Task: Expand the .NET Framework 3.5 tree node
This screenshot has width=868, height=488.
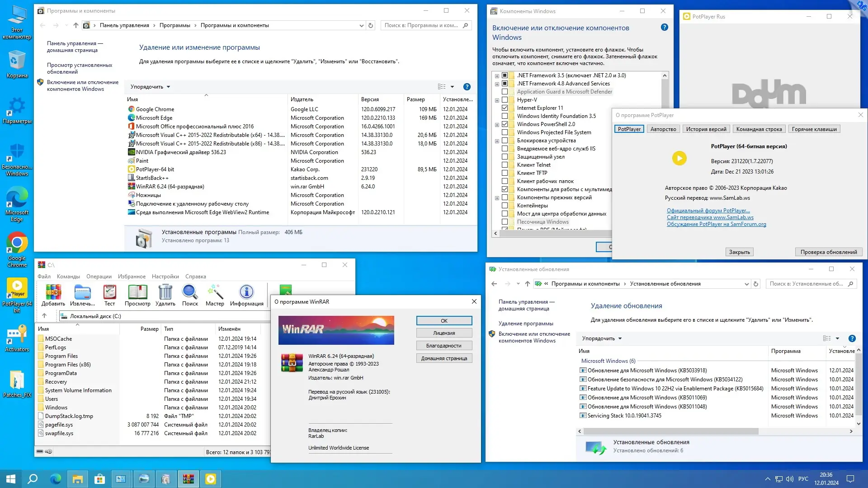Action: point(496,75)
